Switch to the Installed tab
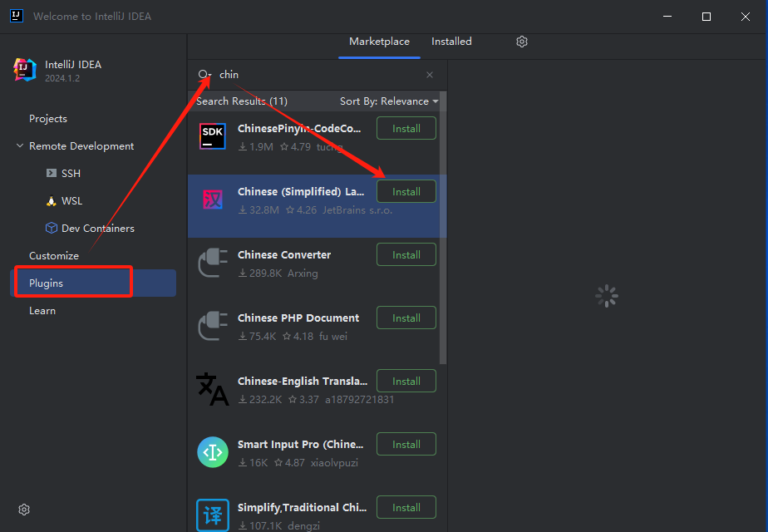 pos(451,42)
